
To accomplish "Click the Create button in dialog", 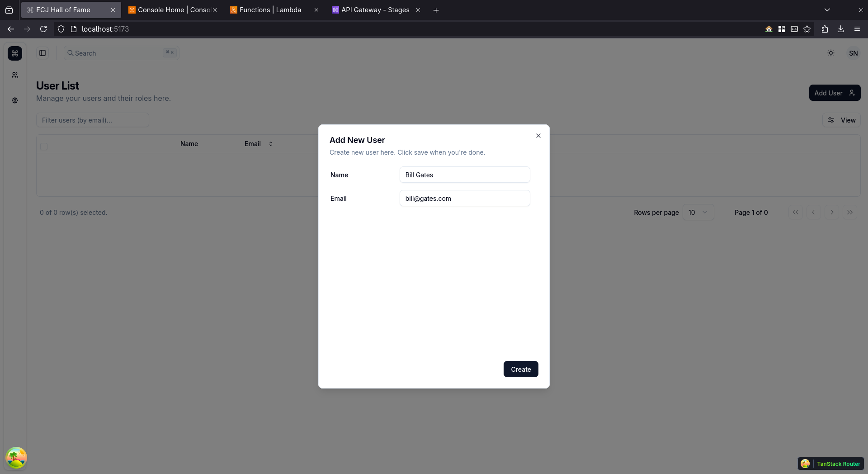I will tap(521, 369).
